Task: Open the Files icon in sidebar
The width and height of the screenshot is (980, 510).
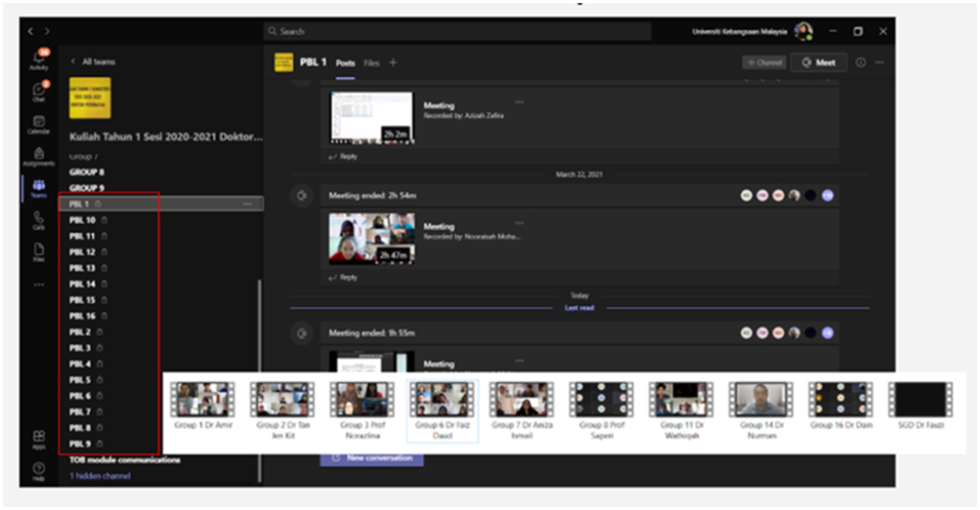Action: (x=39, y=252)
